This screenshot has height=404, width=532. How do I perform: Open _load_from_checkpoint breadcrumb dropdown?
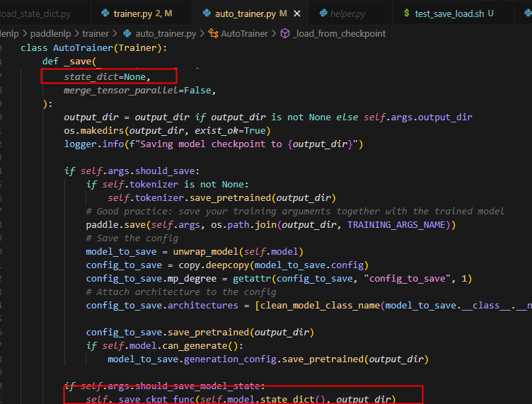pyautogui.click(x=340, y=33)
